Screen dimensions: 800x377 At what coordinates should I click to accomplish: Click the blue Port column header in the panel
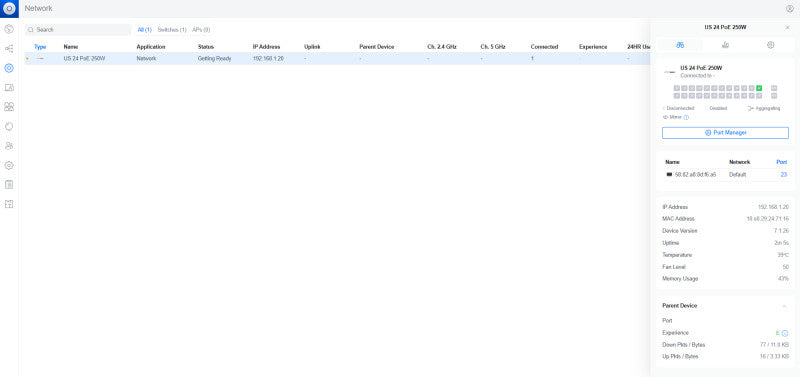pyautogui.click(x=782, y=162)
